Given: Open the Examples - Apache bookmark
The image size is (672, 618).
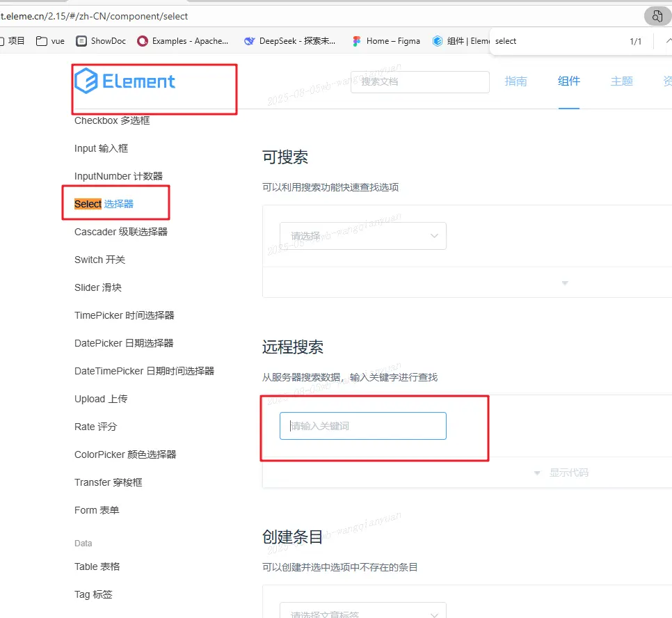Looking at the screenshot, I should click(x=183, y=41).
